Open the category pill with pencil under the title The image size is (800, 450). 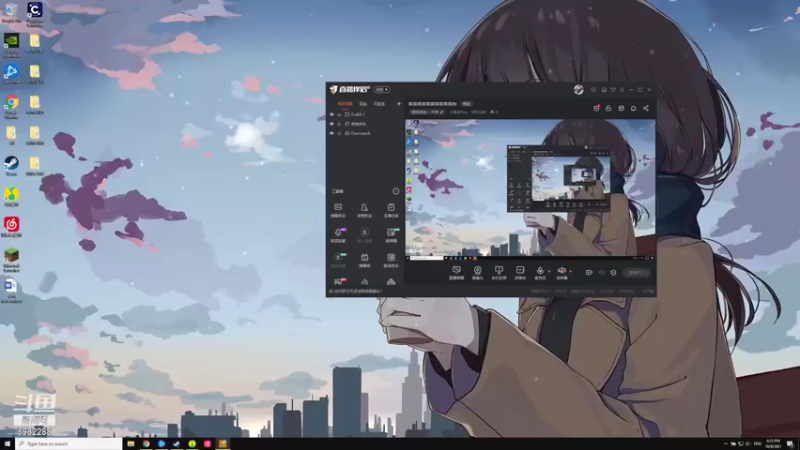click(x=427, y=112)
